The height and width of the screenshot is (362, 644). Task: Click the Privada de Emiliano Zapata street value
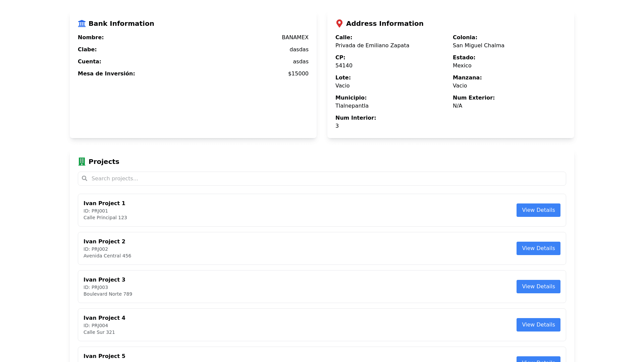point(372,46)
